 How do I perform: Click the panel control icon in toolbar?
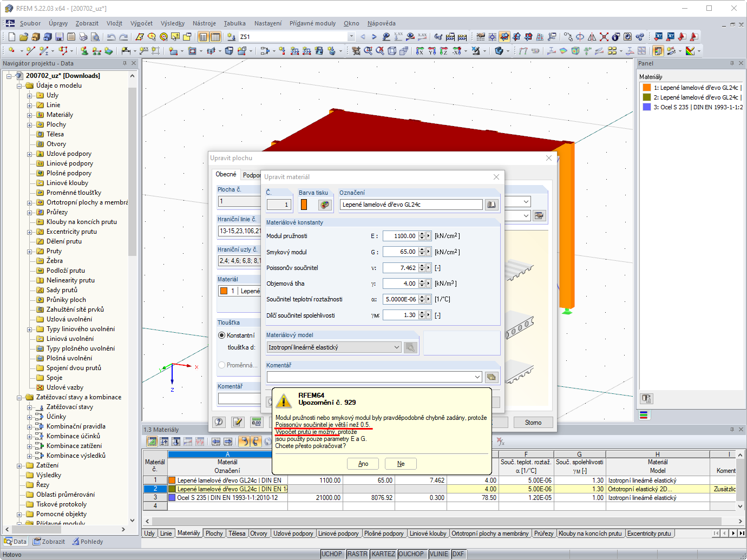pos(658,51)
